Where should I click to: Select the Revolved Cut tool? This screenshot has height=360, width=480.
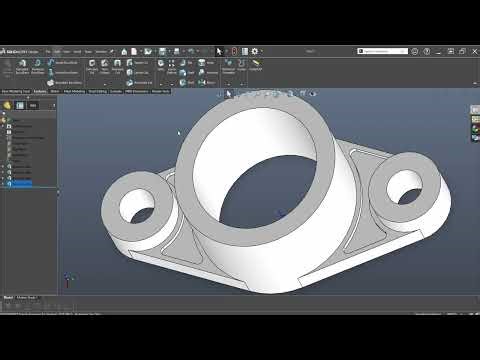point(117,67)
